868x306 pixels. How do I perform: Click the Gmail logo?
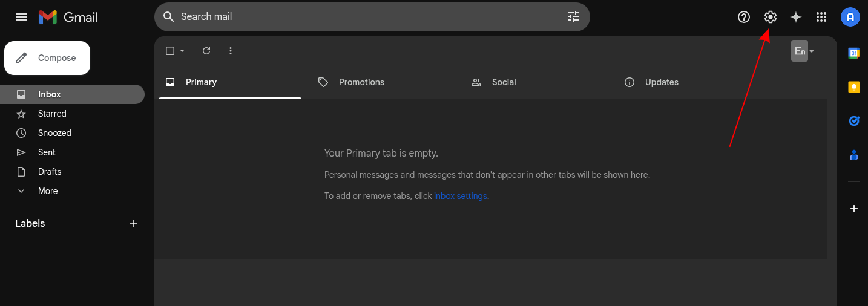[68, 17]
